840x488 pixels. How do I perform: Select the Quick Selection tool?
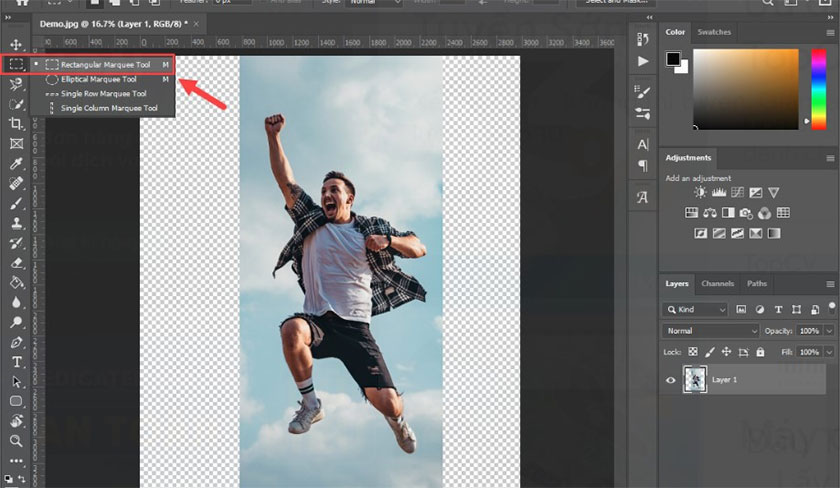(x=16, y=104)
